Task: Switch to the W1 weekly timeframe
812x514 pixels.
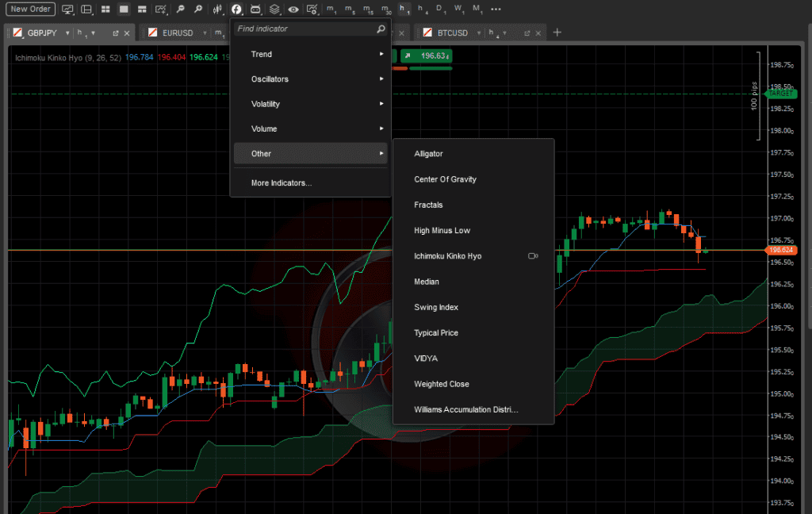Action: tap(458, 9)
